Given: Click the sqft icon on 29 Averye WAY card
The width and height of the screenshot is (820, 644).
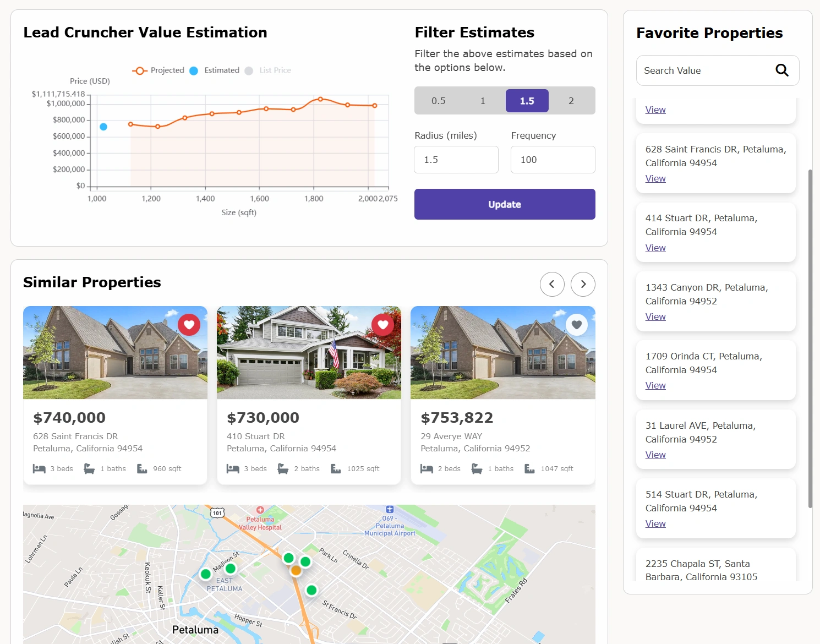Looking at the screenshot, I should coord(529,468).
